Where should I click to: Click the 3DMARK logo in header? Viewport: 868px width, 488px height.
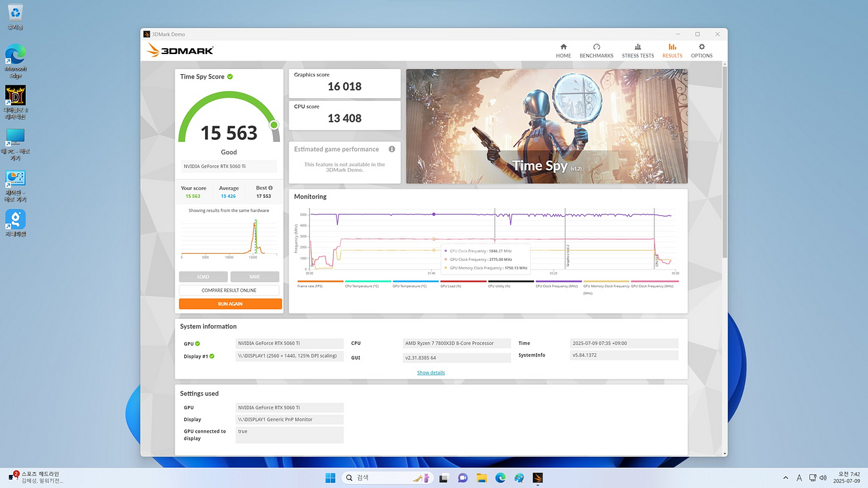tap(180, 51)
